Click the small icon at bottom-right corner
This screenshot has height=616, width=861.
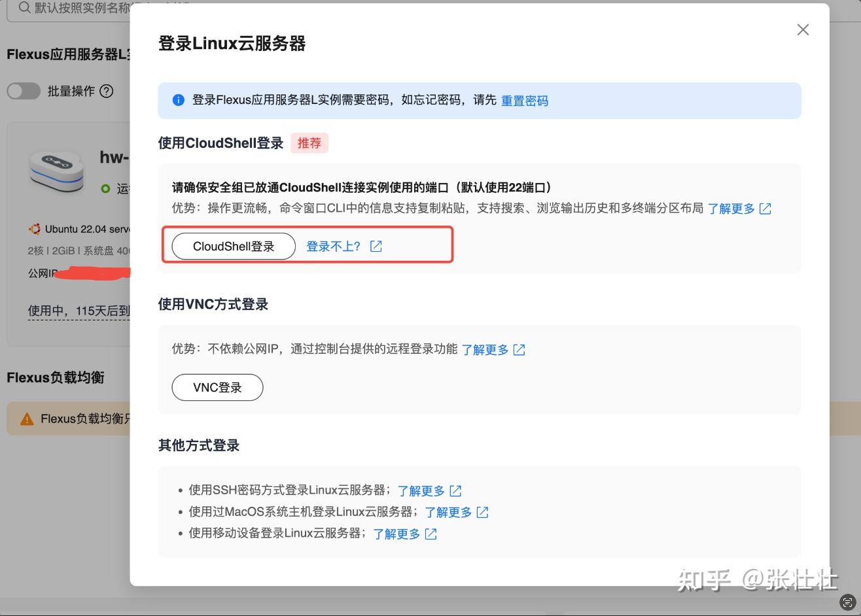[x=847, y=602]
